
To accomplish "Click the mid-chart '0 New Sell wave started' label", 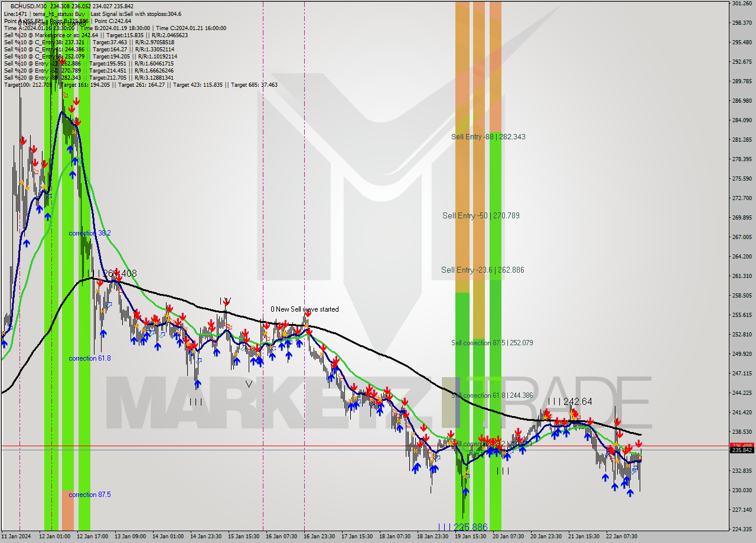I will (x=305, y=309).
